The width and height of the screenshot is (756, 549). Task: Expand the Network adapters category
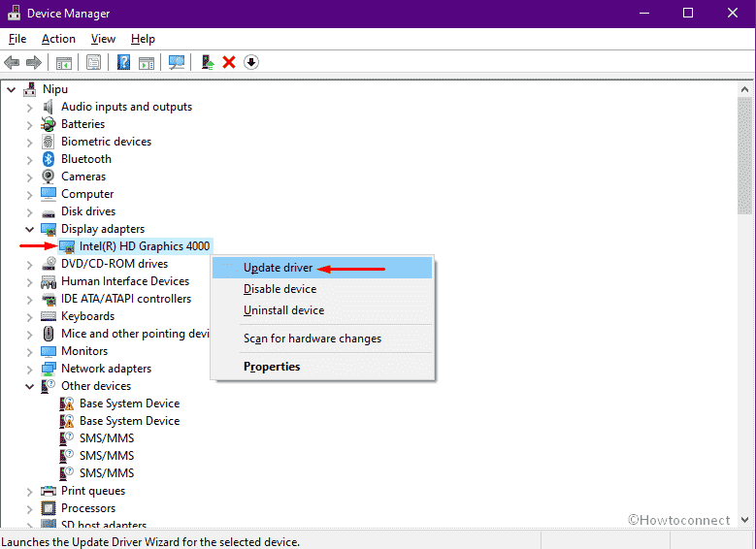point(29,370)
